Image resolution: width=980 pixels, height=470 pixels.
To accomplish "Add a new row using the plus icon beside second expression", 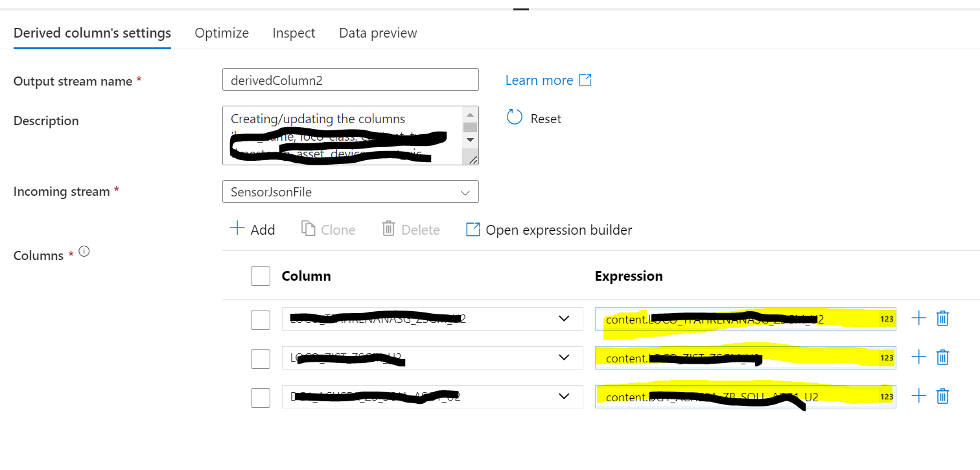I will (918, 357).
